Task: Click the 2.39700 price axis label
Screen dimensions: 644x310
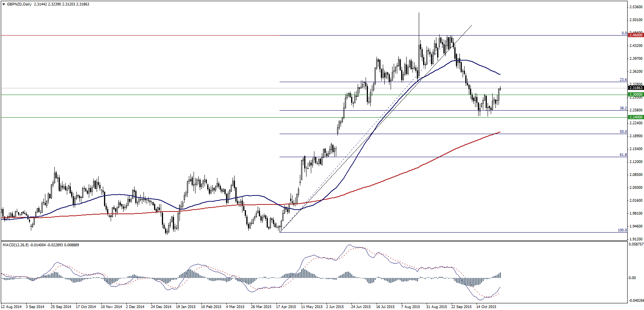Action: pyautogui.click(x=636, y=59)
